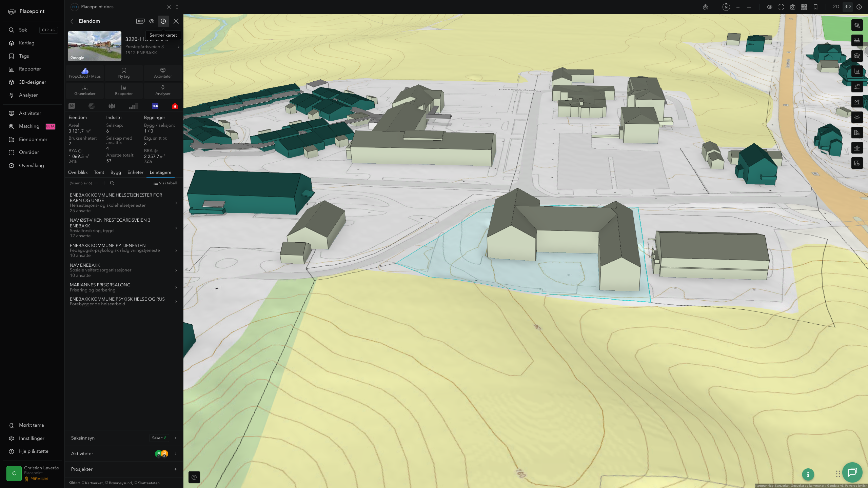
Task: Open the 1881 directory lookup icon
Action: [140, 21]
